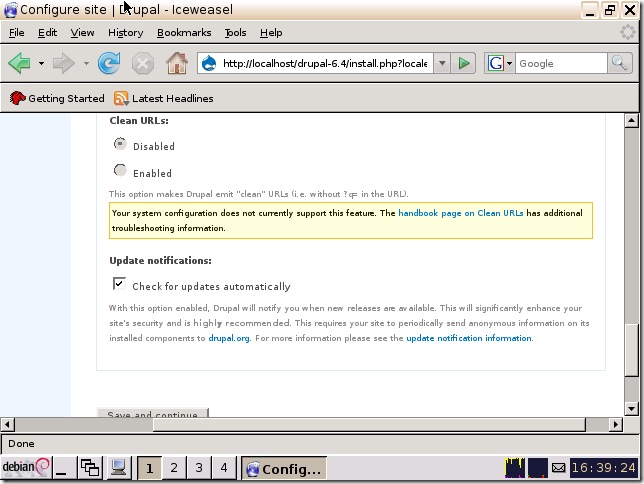The height and width of the screenshot is (484, 644).
Task: Switch to workspace 1 in taskbar
Action: [x=149, y=468]
